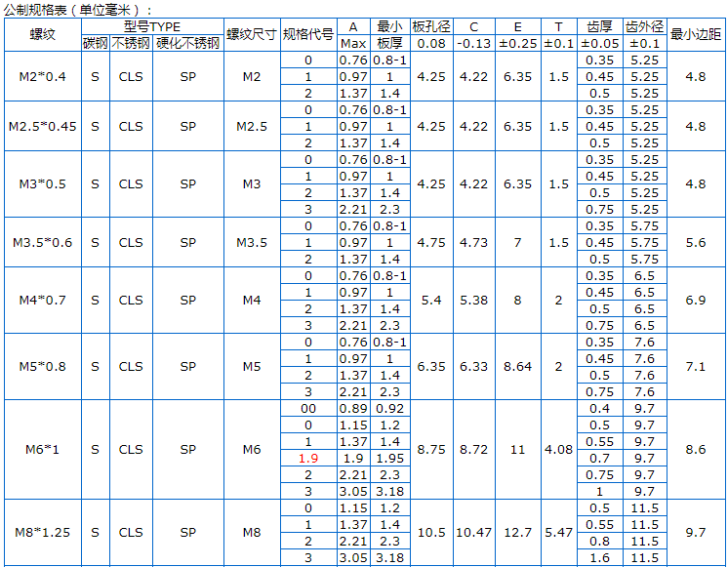The width and height of the screenshot is (728, 567).
Task: Click the 硬化不锈钢 subheader cell
Action: coord(188,43)
